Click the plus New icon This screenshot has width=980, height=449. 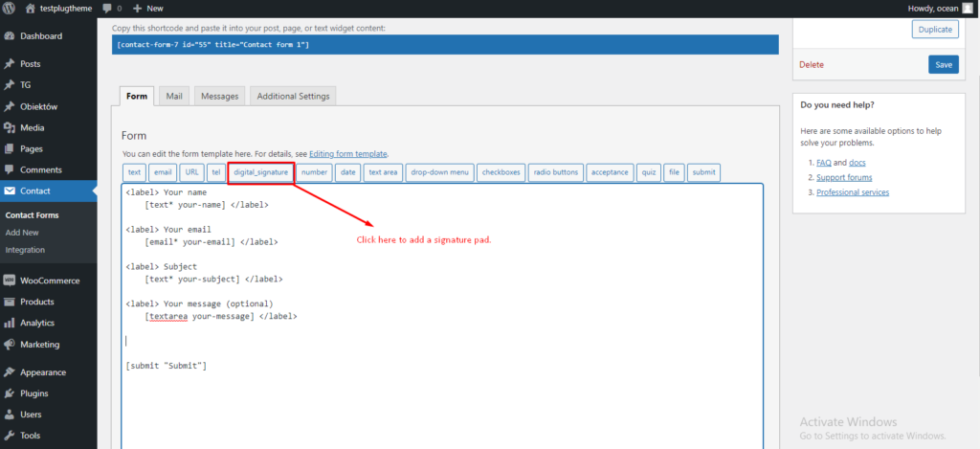[x=138, y=9]
